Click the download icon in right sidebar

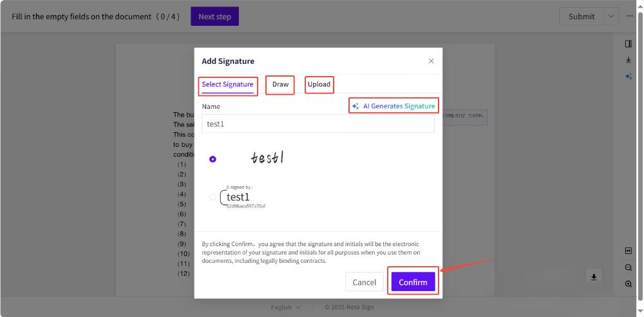pos(629,60)
